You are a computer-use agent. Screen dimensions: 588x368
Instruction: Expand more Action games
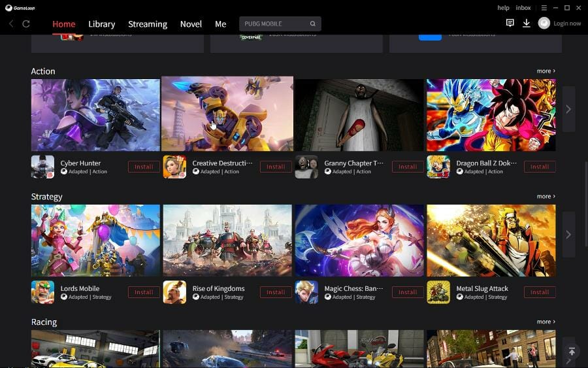tap(546, 71)
